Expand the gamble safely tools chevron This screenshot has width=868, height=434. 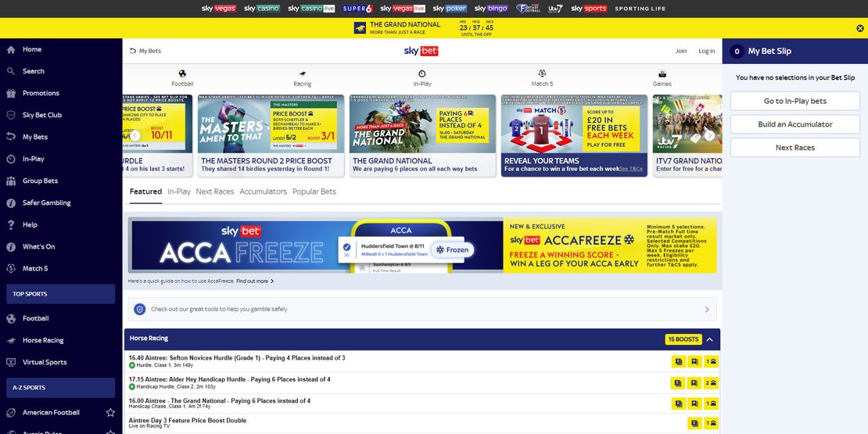point(707,310)
